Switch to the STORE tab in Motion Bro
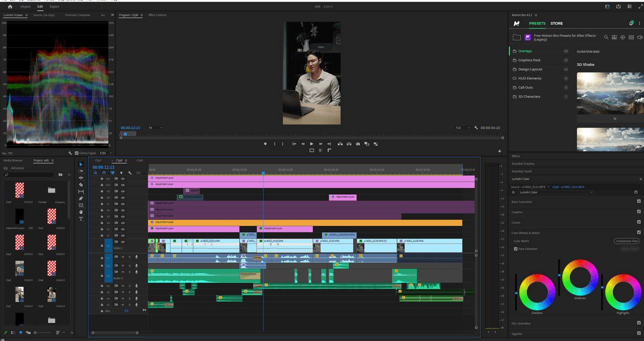 557,24
